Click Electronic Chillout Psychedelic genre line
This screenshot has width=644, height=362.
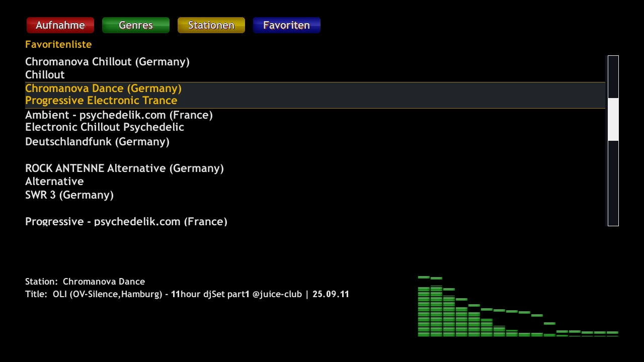point(105,127)
